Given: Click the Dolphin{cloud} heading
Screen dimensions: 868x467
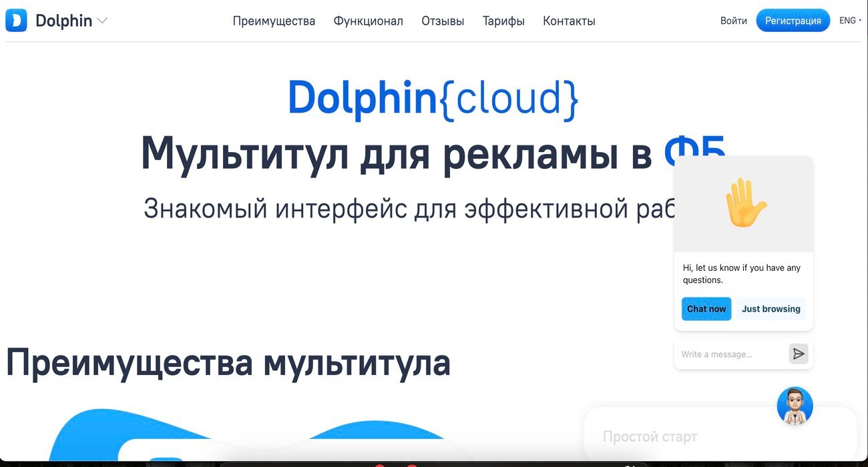Looking at the screenshot, I should pyautogui.click(x=433, y=99).
